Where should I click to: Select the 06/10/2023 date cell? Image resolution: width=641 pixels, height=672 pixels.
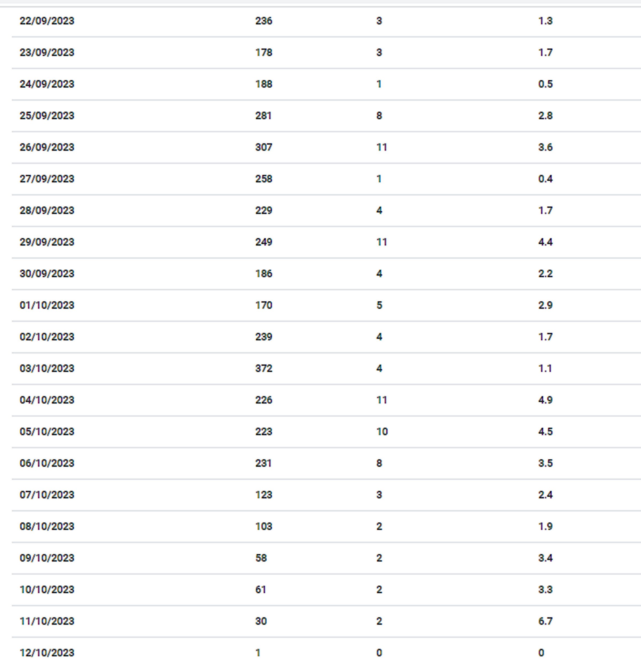tap(47, 463)
